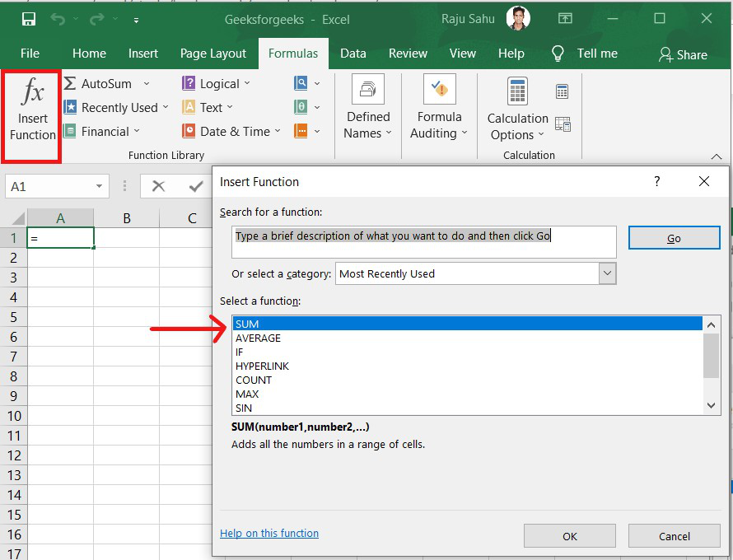Click the Go button
The width and height of the screenshot is (733, 560).
[674, 238]
